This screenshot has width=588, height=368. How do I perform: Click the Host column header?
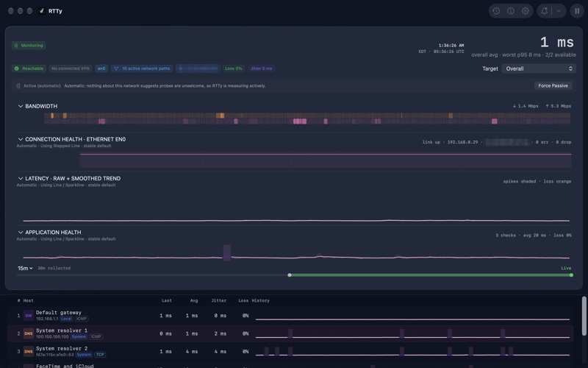(x=28, y=300)
